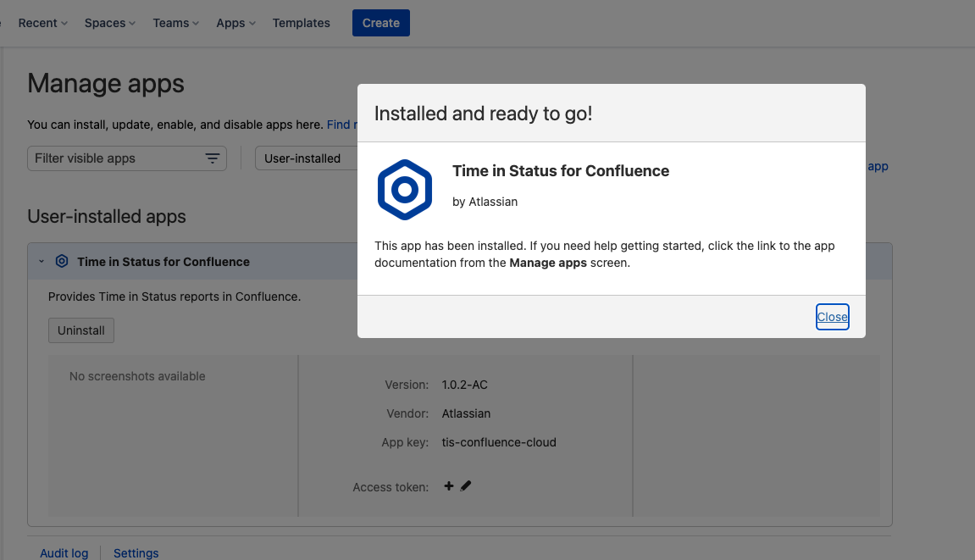The image size is (975, 560).
Task: Click the filter lines icon in the search box
Action: [213, 158]
